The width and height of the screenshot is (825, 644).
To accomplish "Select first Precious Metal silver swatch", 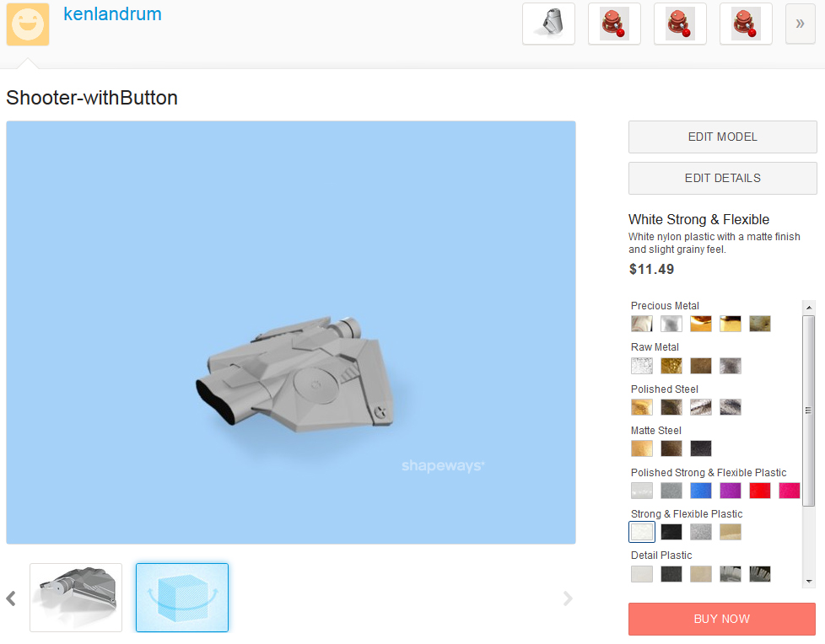I will point(642,324).
